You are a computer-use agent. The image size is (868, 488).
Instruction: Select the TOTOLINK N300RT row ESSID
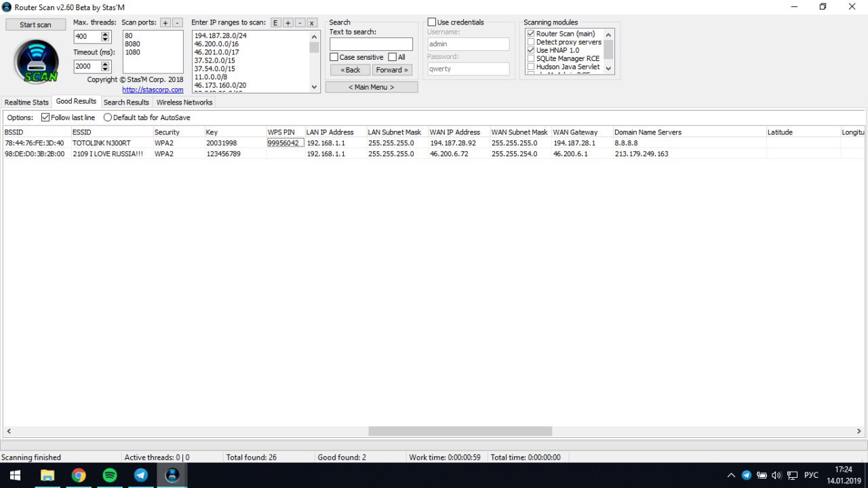[x=102, y=143]
